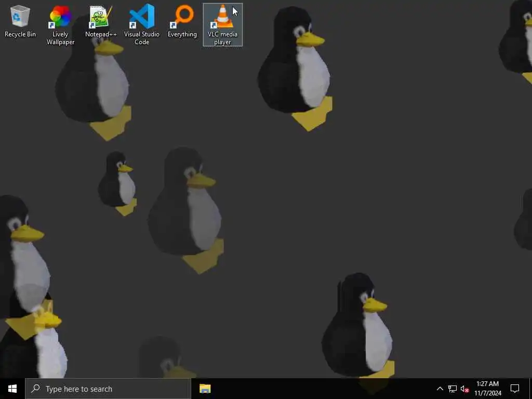This screenshot has height=399, width=532.
Task: Open the Windows Start menu
Action: click(12, 389)
